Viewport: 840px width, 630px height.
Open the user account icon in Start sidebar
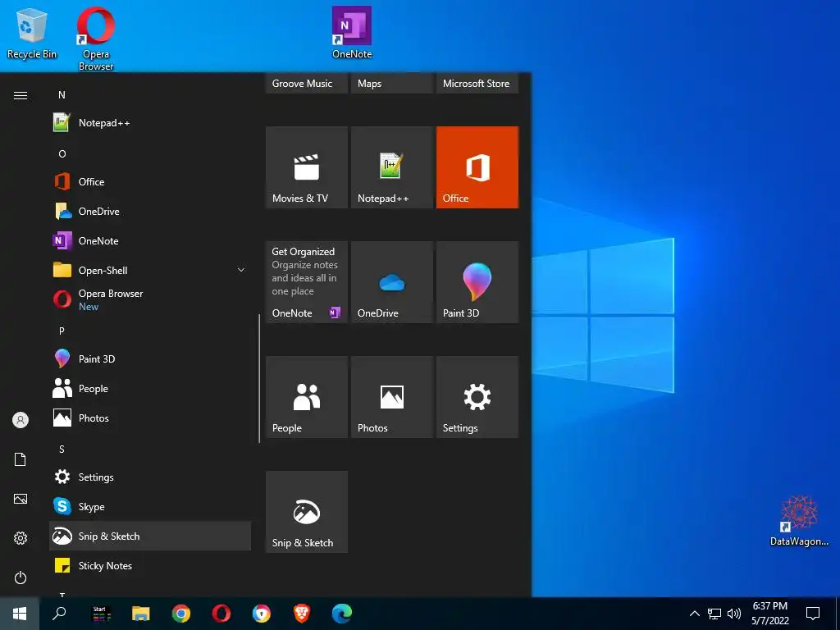point(21,420)
